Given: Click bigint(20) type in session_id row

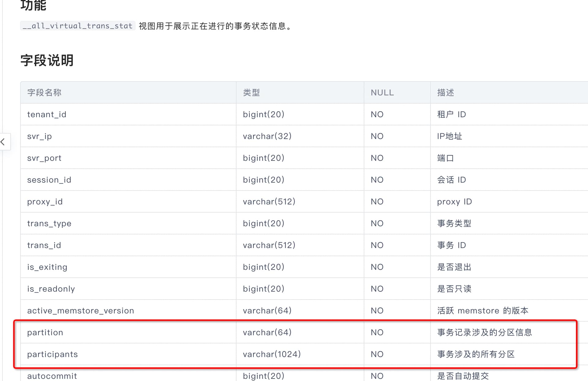Looking at the screenshot, I should point(263,179).
